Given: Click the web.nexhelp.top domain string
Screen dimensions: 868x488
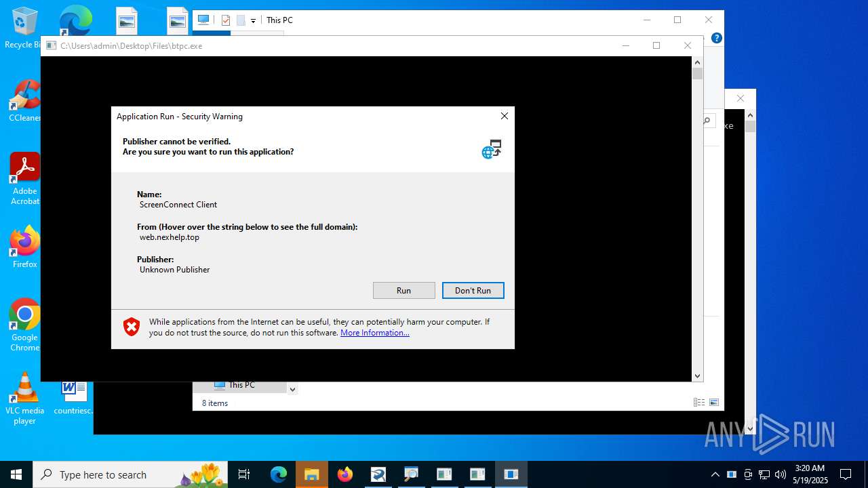Looking at the screenshot, I should pos(170,237).
